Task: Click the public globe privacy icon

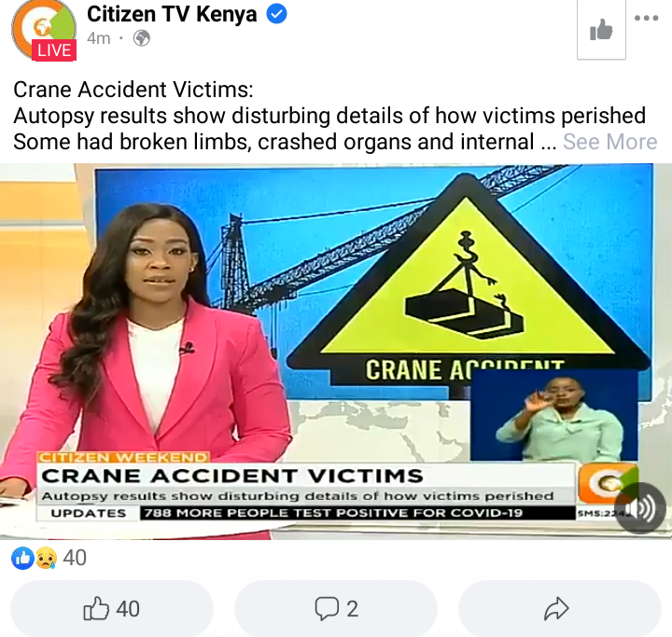Action: coord(142,38)
